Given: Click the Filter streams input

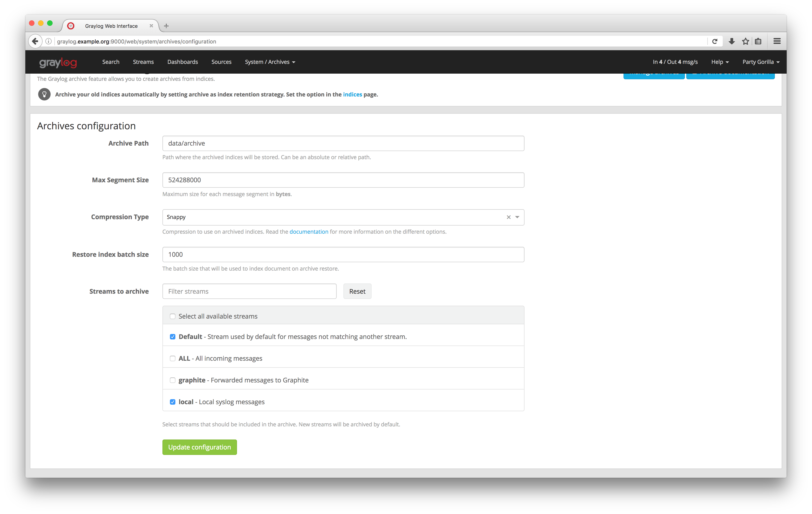Looking at the screenshot, I should point(249,292).
